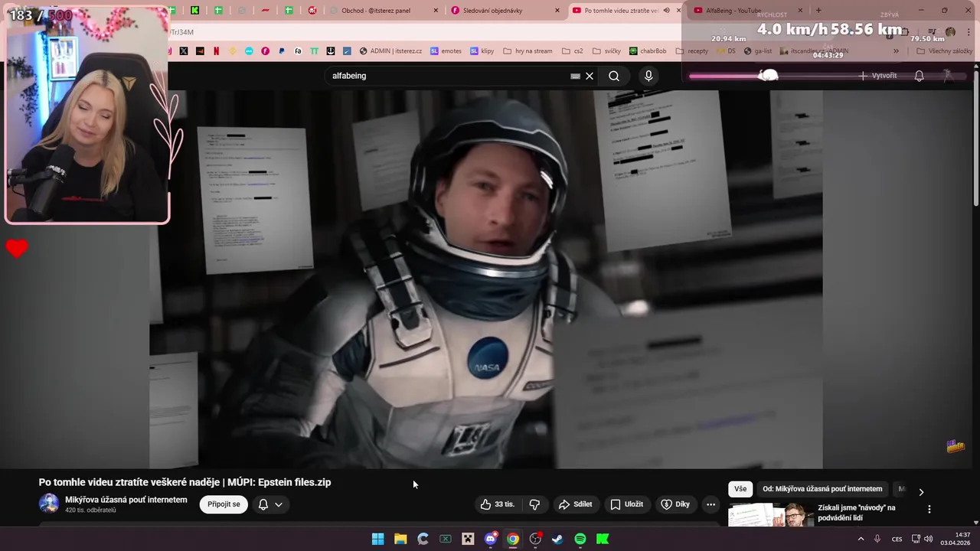Open Chrome from taskbar
This screenshot has height=551, width=980.
coord(513,539)
